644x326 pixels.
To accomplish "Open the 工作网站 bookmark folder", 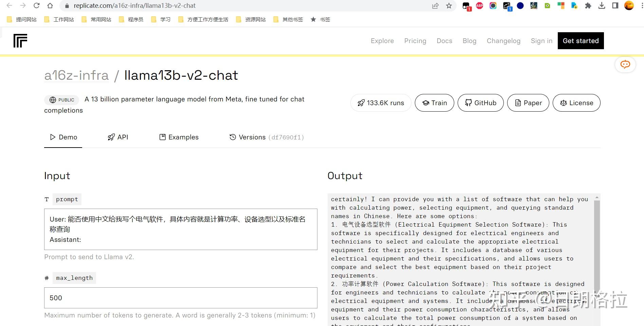I will [x=59, y=19].
